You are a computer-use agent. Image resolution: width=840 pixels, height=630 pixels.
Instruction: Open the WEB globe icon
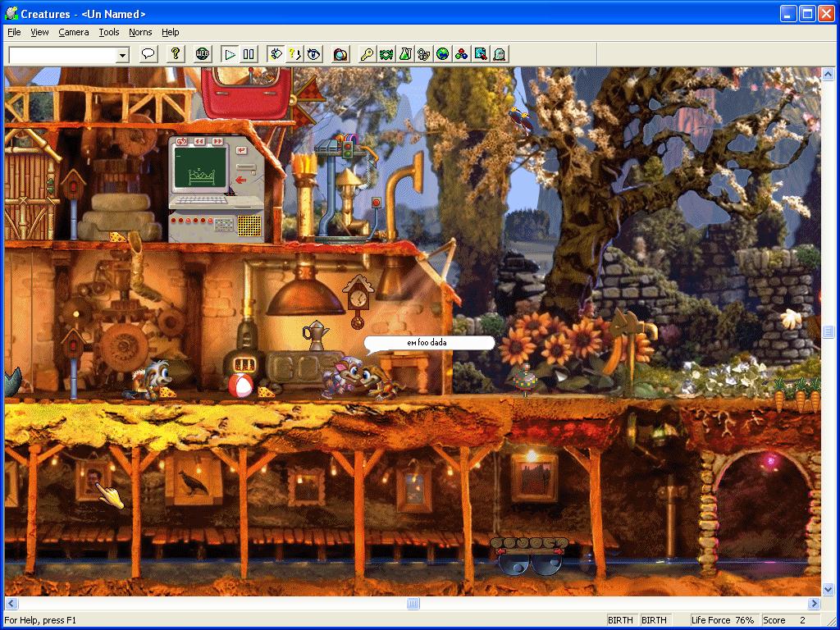click(x=203, y=54)
